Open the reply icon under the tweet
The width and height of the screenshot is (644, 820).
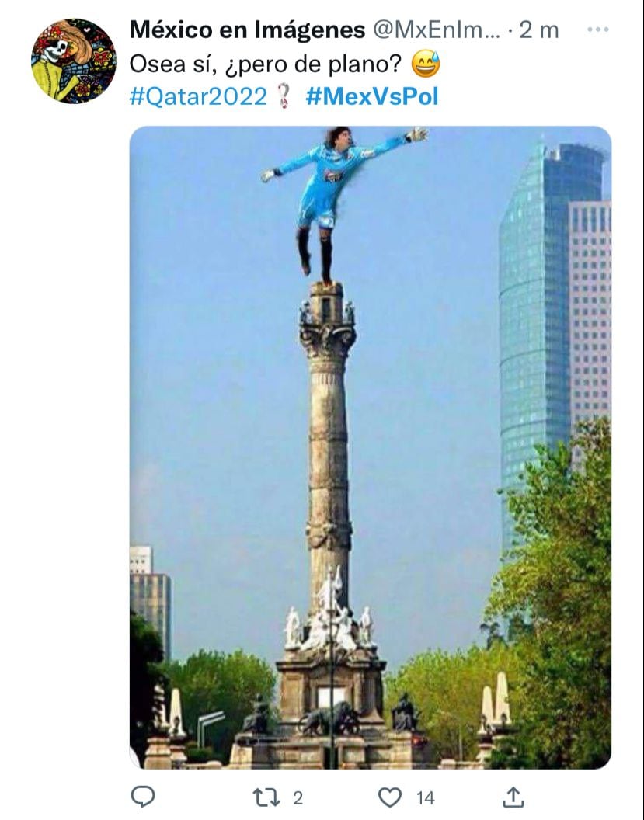[142, 797]
